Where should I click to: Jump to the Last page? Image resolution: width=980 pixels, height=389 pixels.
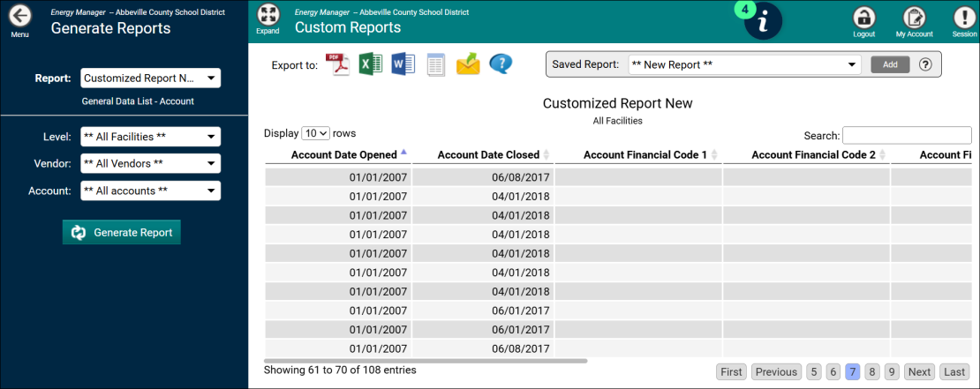click(954, 371)
